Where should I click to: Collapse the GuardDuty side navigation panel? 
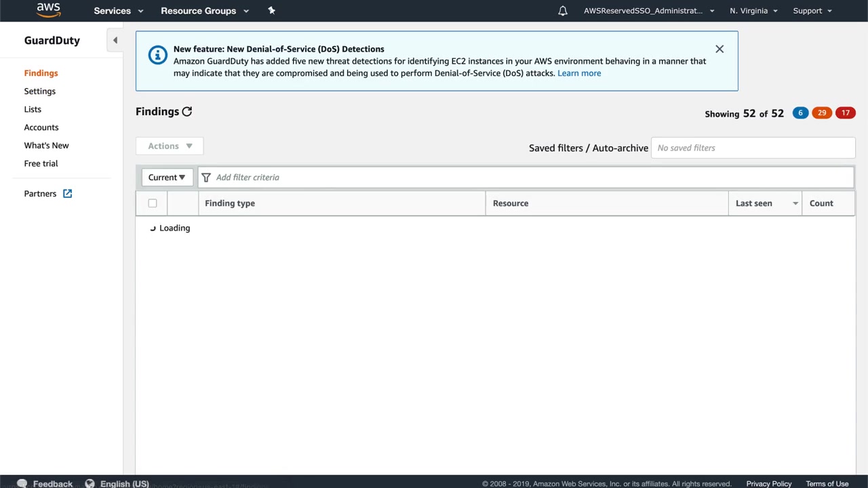(115, 41)
